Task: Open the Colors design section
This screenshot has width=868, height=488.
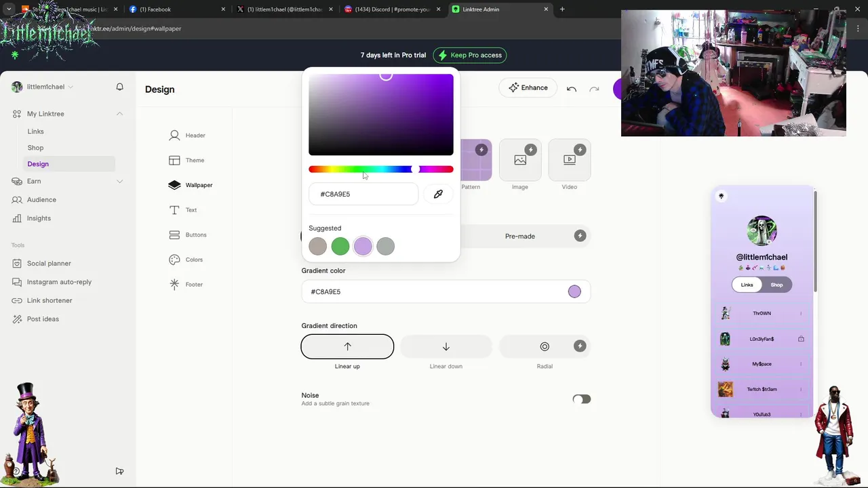Action: 186,260
